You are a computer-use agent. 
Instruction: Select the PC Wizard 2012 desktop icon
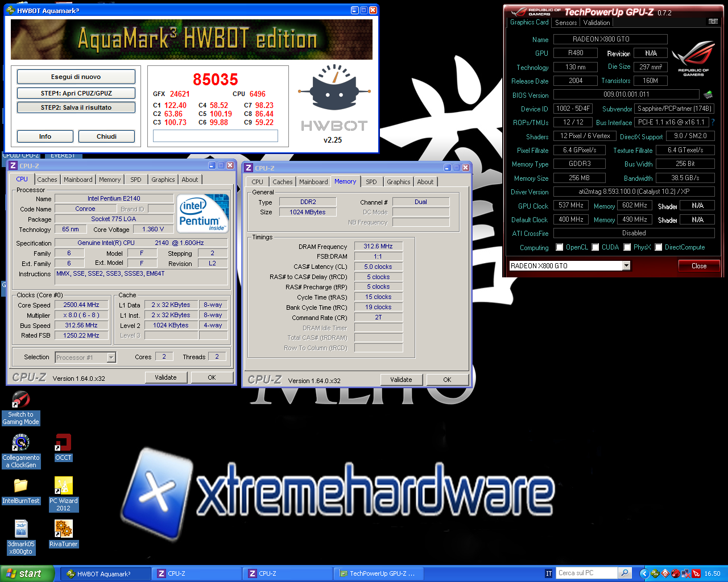coord(63,495)
